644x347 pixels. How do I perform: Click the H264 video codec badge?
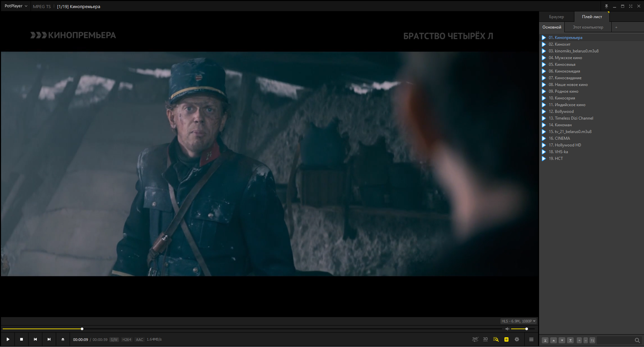pos(126,340)
